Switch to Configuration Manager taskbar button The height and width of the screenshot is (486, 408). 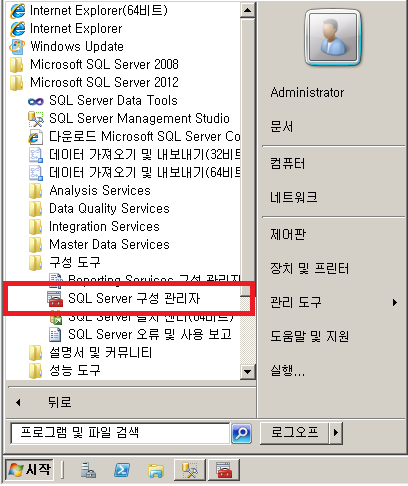point(224,470)
